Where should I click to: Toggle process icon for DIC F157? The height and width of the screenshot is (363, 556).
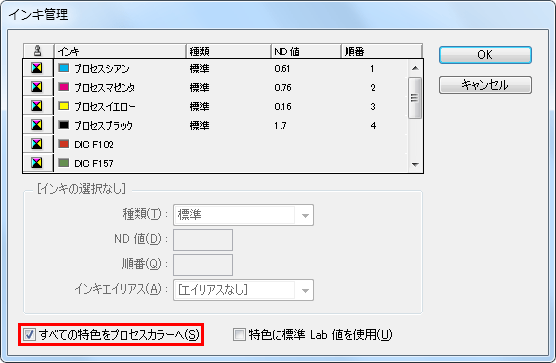[x=37, y=163]
